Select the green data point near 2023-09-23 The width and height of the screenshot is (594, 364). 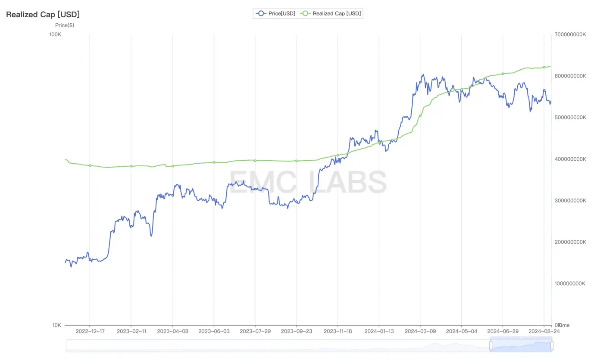pos(296,161)
